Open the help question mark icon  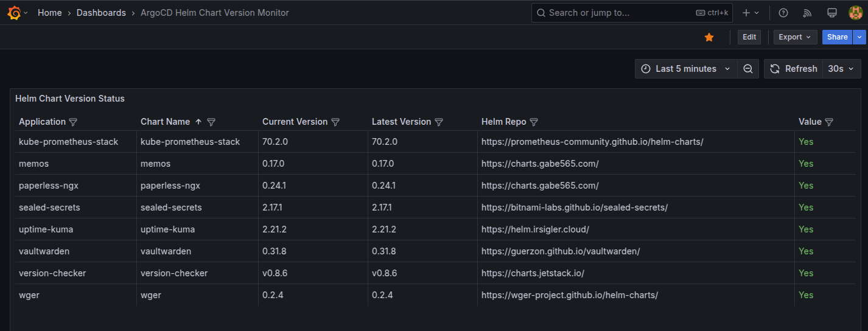(x=783, y=13)
